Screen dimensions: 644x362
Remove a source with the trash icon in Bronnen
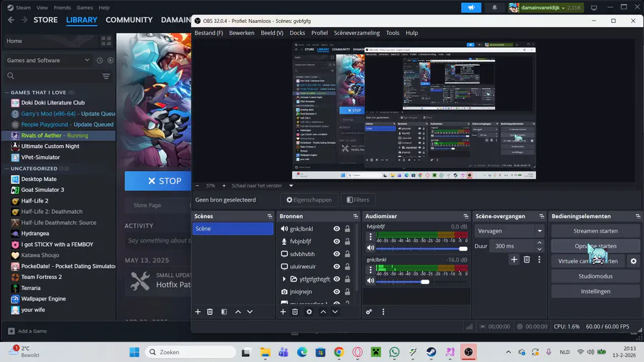tap(295, 312)
